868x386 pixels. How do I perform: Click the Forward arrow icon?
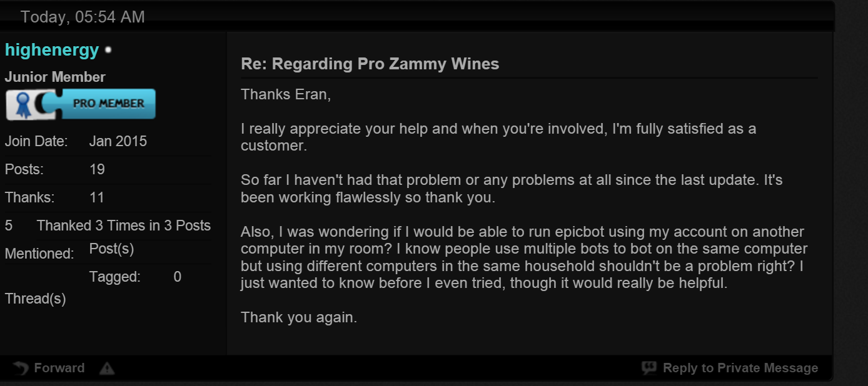[21, 368]
